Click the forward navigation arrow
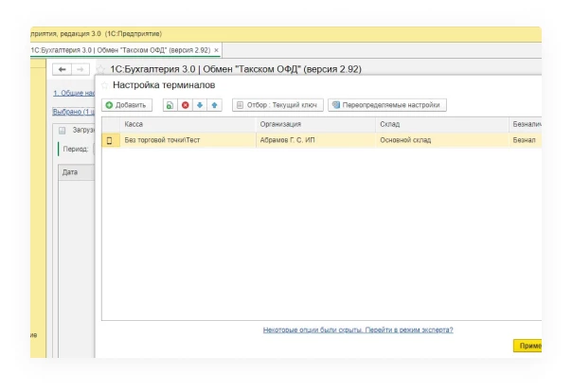Screen dimensions: 572x392 click(x=80, y=69)
